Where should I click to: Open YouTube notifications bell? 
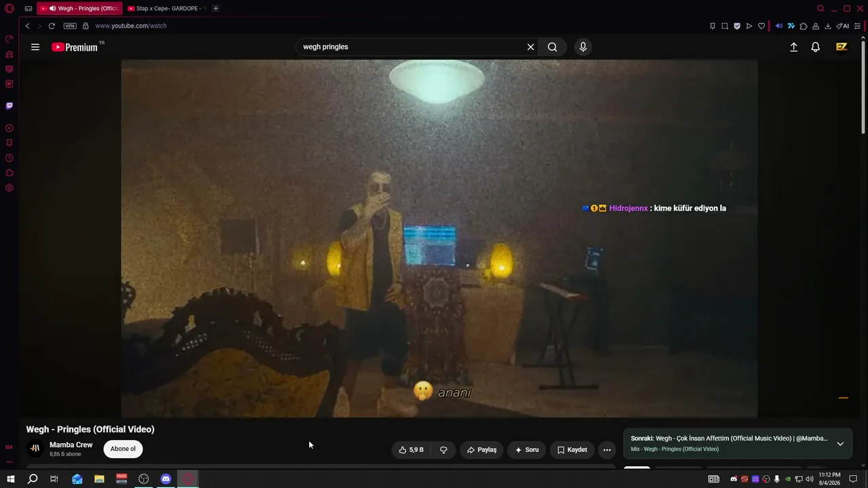tap(816, 47)
